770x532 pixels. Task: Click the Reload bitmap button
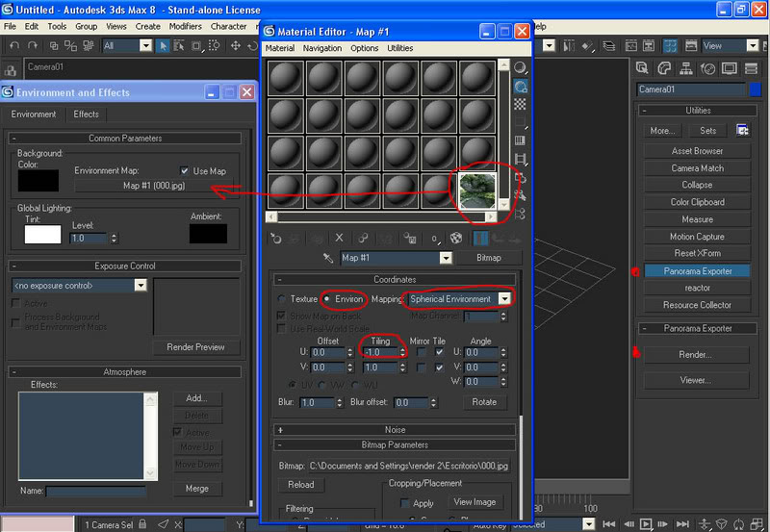coord(300,485)
